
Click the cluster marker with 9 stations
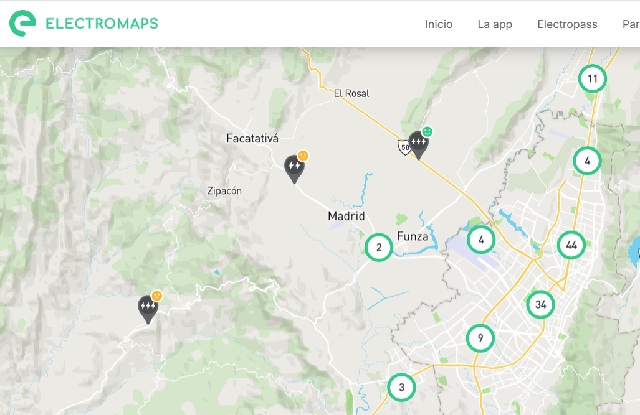pos(480,338)
